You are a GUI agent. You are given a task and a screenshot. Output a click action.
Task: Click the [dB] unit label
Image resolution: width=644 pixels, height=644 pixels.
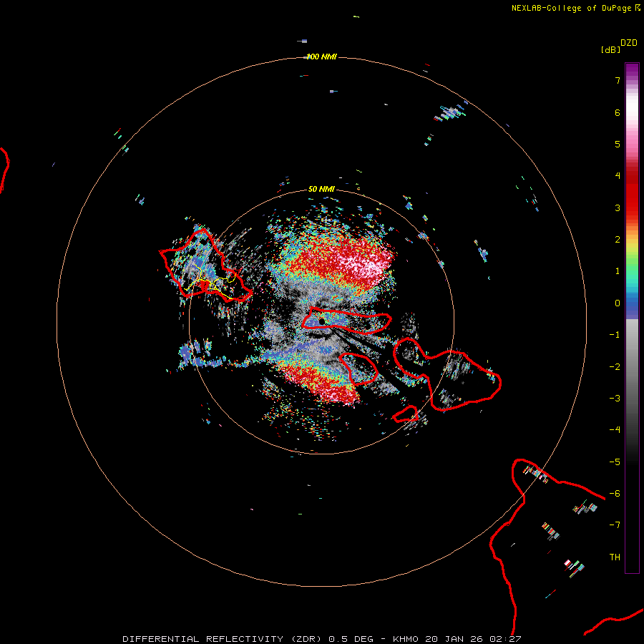[x=610, y=49]
